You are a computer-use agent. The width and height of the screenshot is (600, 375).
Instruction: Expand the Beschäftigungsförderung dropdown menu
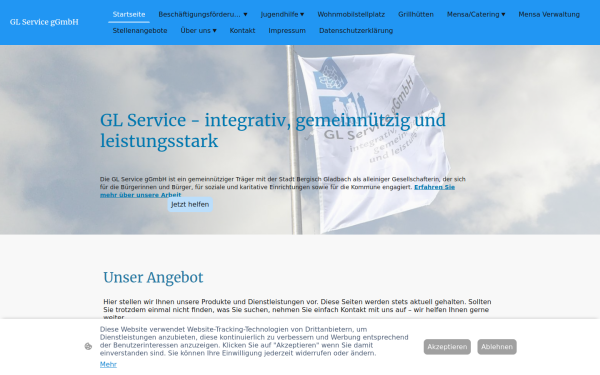point(203,15)
